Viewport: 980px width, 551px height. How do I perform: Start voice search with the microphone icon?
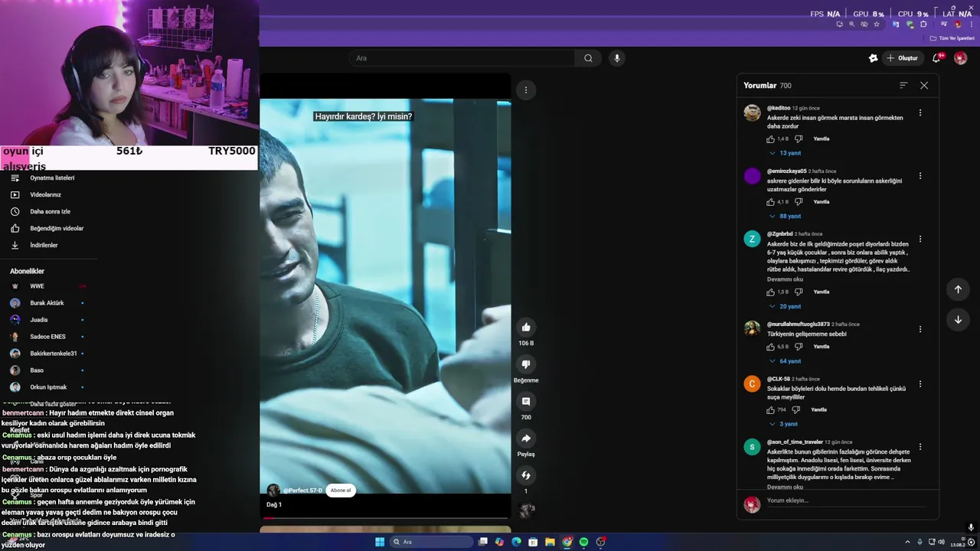(x=616, y=58)
